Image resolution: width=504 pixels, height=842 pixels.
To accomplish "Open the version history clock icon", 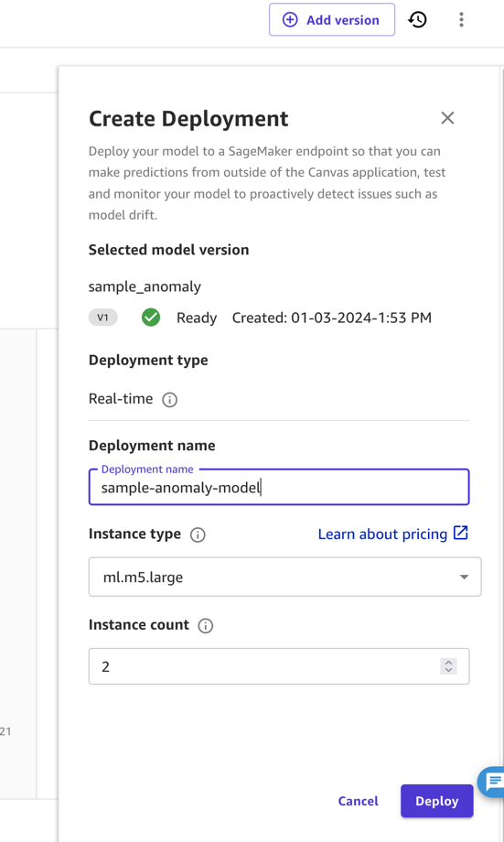I will pyautogui.click(x=417, y=20).
